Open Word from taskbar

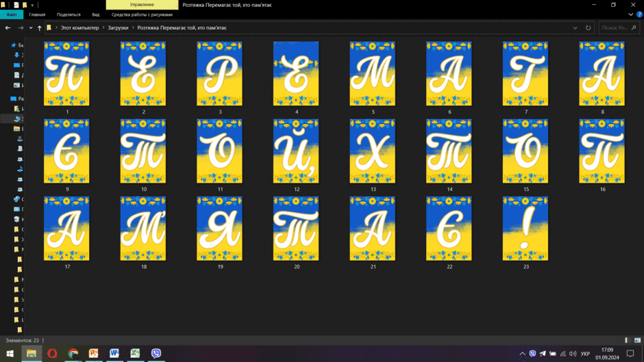click(x=114, y=353)
